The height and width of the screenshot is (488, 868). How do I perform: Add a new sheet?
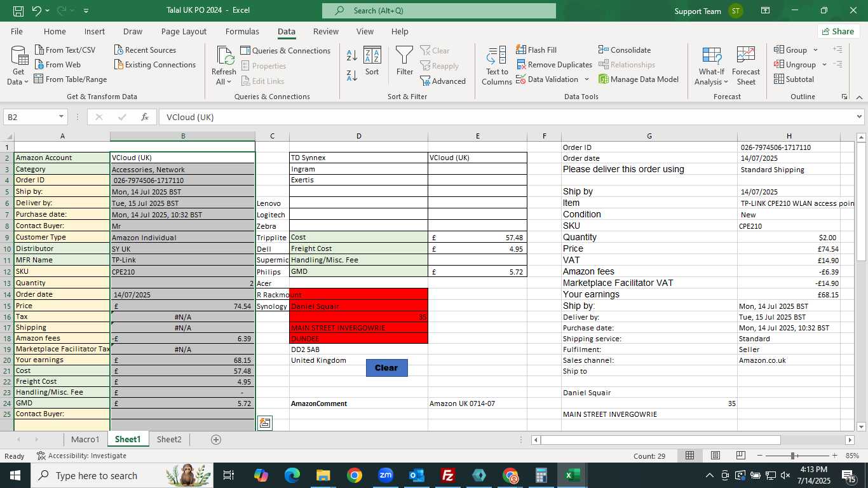point(216,440)
